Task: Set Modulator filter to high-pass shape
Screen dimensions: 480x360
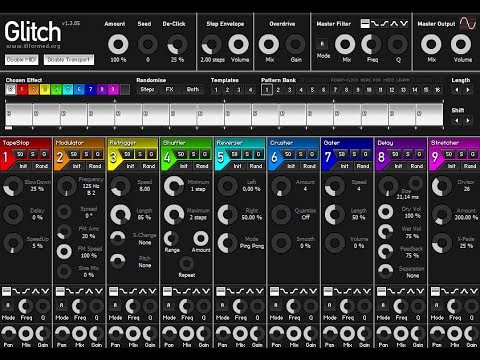Action: 79,291
